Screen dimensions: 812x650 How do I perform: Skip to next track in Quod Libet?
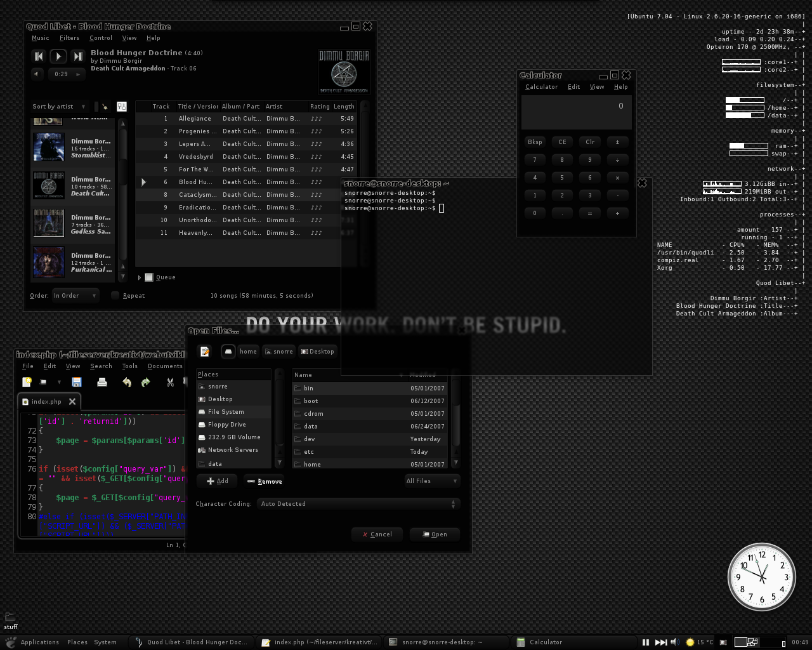coord(77,56)
